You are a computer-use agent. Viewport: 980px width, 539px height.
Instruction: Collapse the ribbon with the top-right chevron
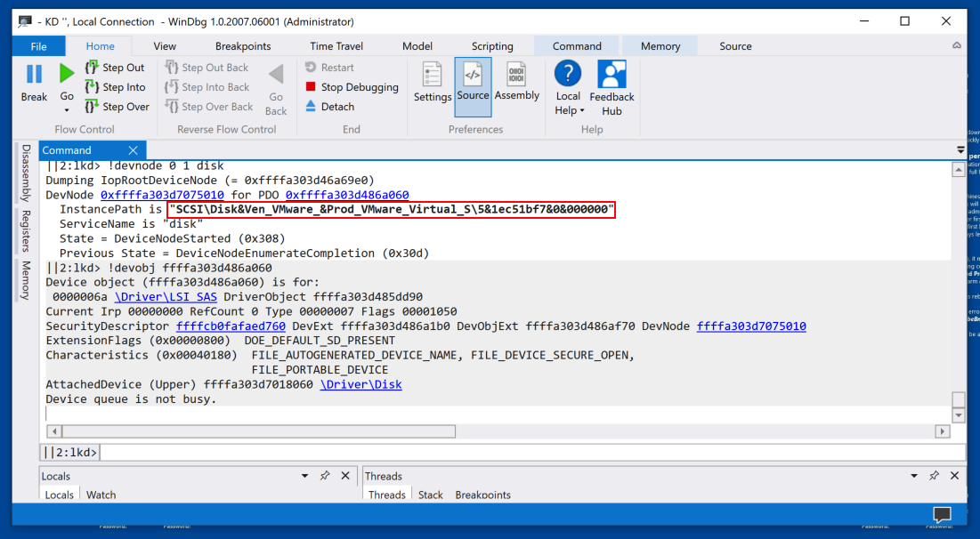point(956,45)
